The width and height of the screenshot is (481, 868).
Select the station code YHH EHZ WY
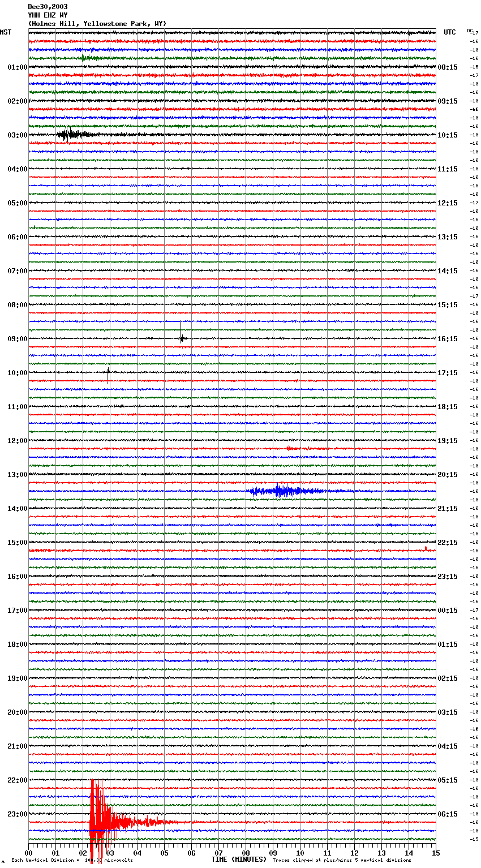[x=48, y=15]
